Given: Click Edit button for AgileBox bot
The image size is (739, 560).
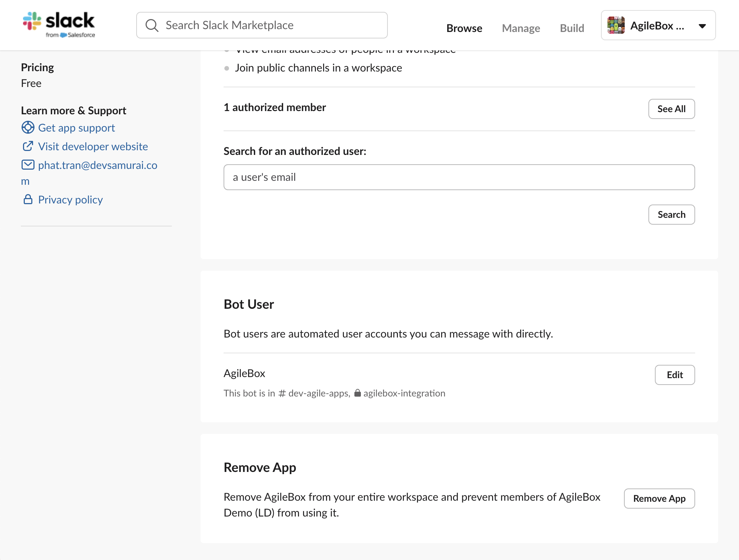Looking at the screenshot, I should coord(674,375).
